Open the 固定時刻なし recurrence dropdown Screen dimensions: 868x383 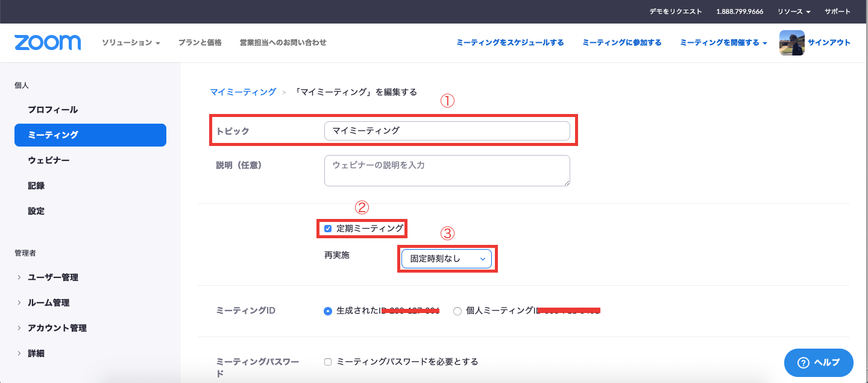click(x=447, y=259)
